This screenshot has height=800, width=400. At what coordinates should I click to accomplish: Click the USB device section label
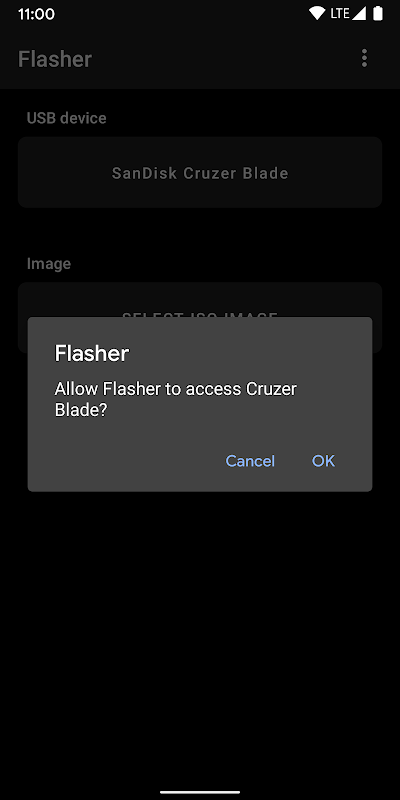[66, 118]
